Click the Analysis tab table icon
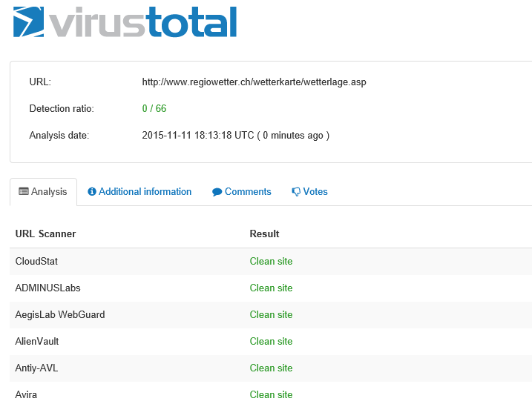Screen dimensions: 532x404 [24, 191]
